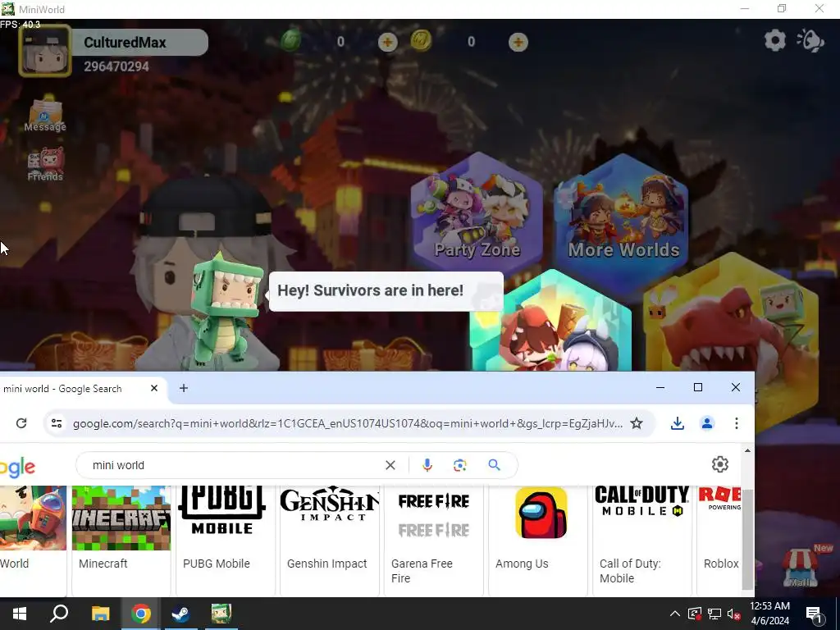Open the Roblox game card
Viewport: 840px width, 630px height.
719,540
